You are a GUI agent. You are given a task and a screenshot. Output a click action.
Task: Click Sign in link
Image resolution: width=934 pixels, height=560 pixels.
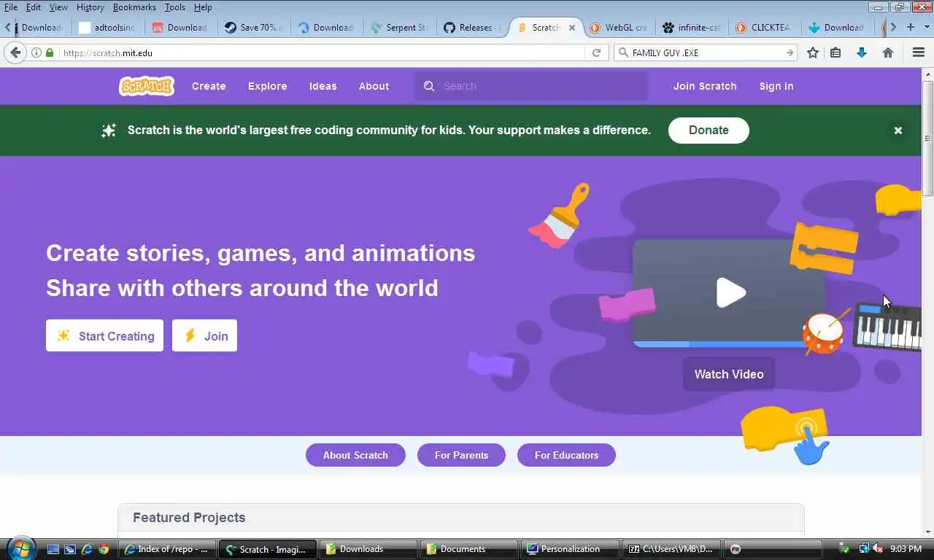(776, 86)
